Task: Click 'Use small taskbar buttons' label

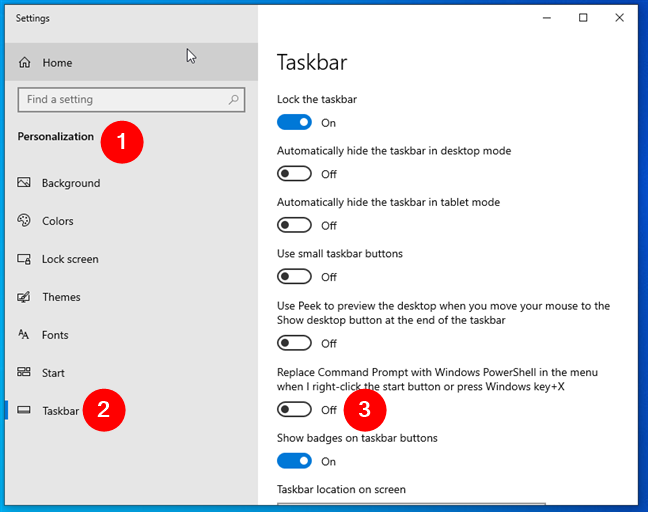Action: click(x=340, y=253)
